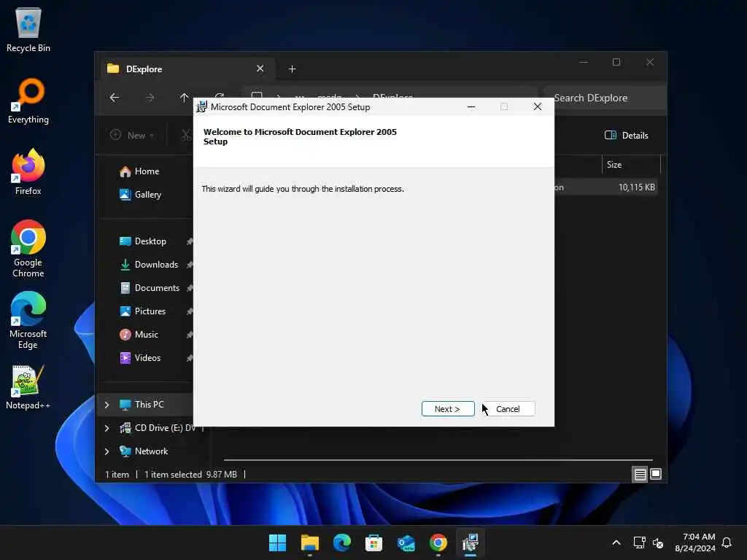747x560 pixels.
Task: Open File Explorer from the taskbar
Action: (x=309, y=542)
